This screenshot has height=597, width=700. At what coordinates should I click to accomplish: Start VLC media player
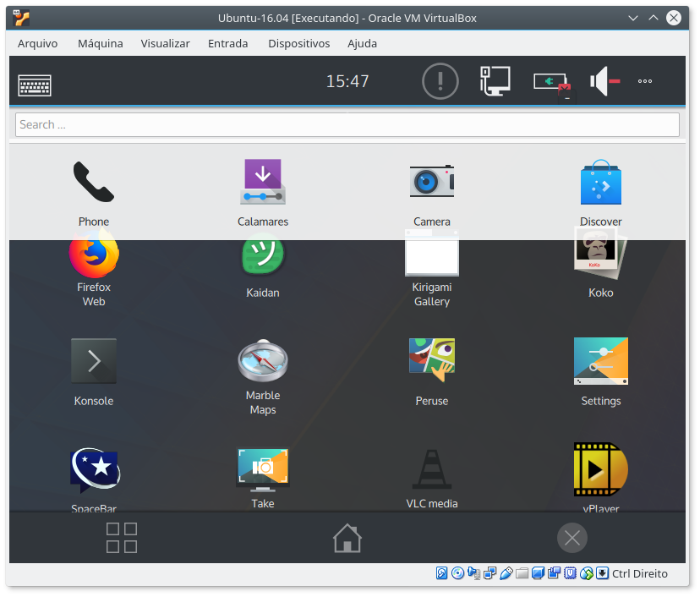click(x=431, y=469)
